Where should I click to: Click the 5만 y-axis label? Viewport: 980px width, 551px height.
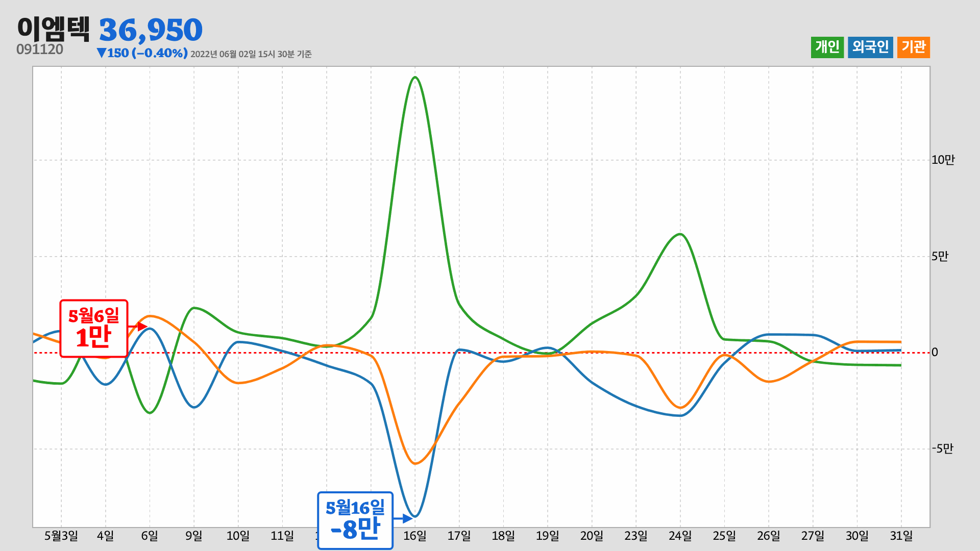point(940,257)
